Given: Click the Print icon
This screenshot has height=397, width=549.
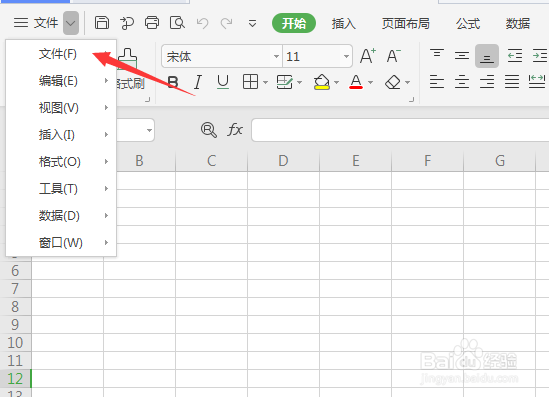Looking at the screenshot, I should coord(152,23).
